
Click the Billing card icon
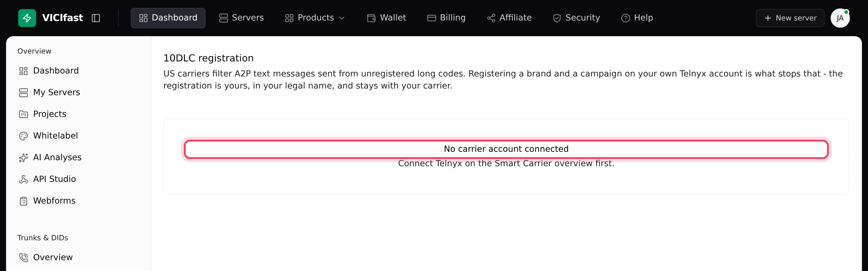(x=431, y=18)
